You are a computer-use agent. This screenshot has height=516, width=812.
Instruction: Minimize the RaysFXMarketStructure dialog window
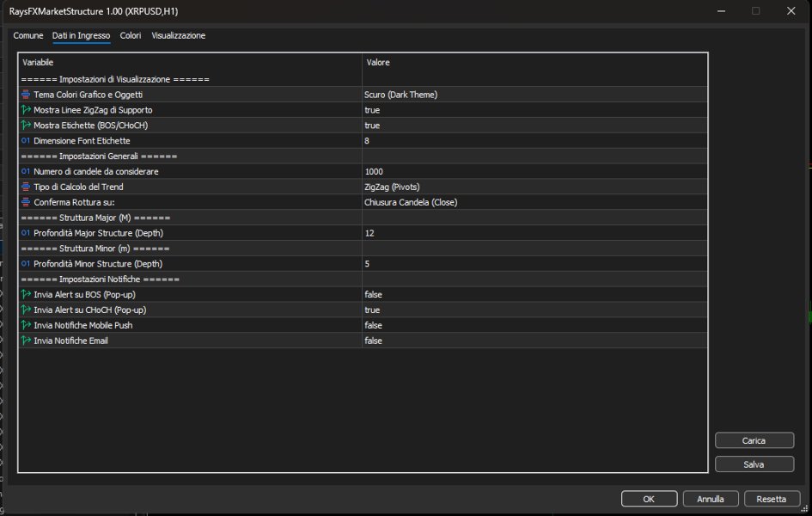pyautogui.click(x=721, y=11)
